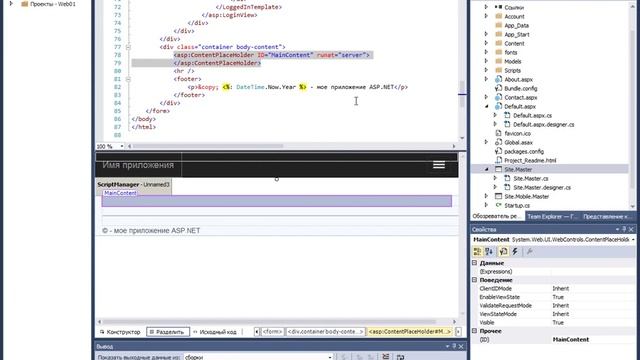Click the (ID) property value MainContent
The image size is (640, 360).
[x=571, y=339]
